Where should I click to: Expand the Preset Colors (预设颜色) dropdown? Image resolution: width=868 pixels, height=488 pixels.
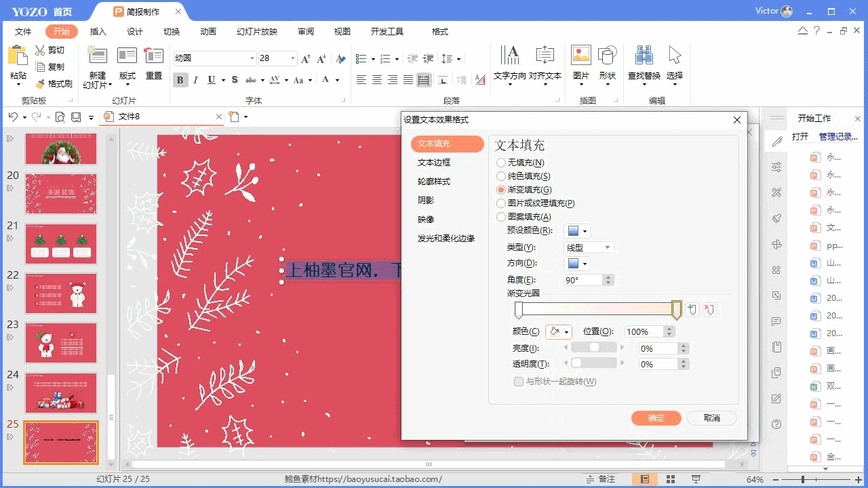tap(577, 231)
